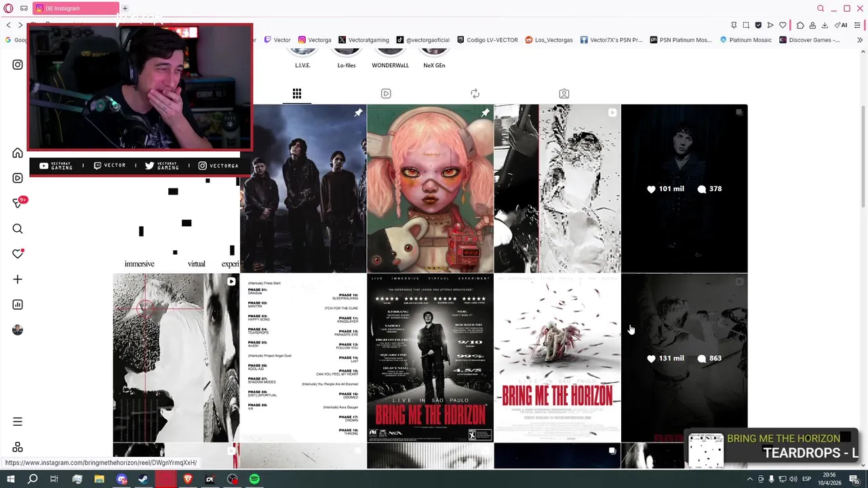Viewport: 868px width, 488px height.
Task: Open Instagram Search in the sidebar
Action: tap(18, 229)
